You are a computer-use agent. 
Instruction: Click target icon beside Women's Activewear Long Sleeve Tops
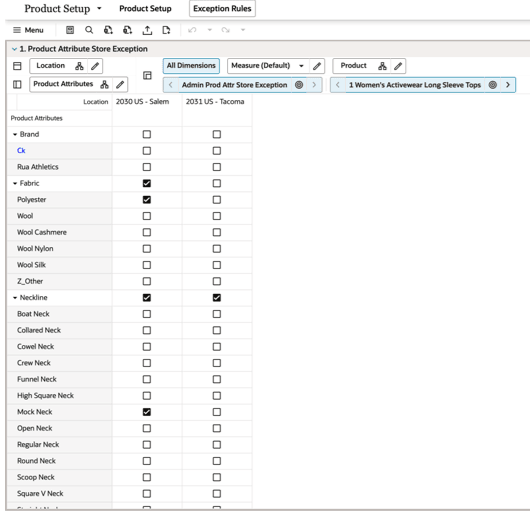pos(493,85)
